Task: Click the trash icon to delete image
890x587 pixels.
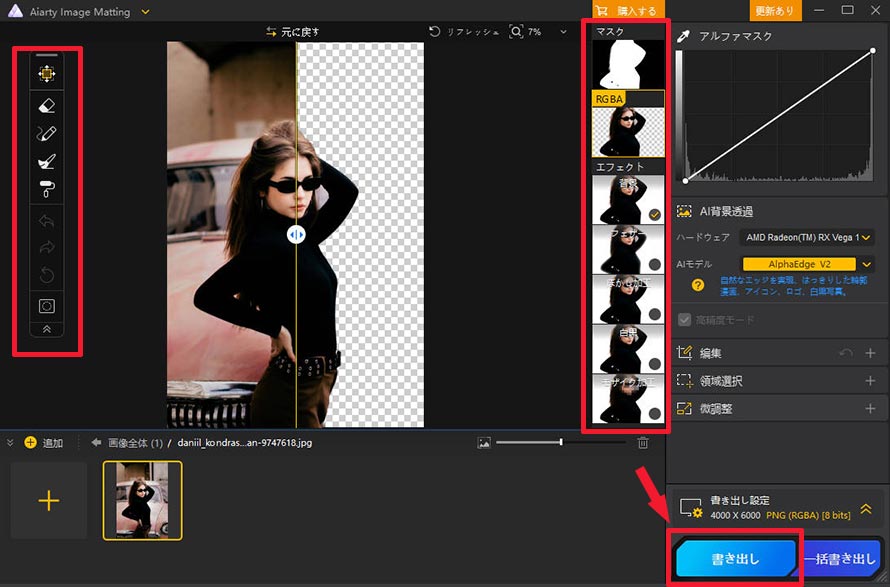Action: coord(643,443)
